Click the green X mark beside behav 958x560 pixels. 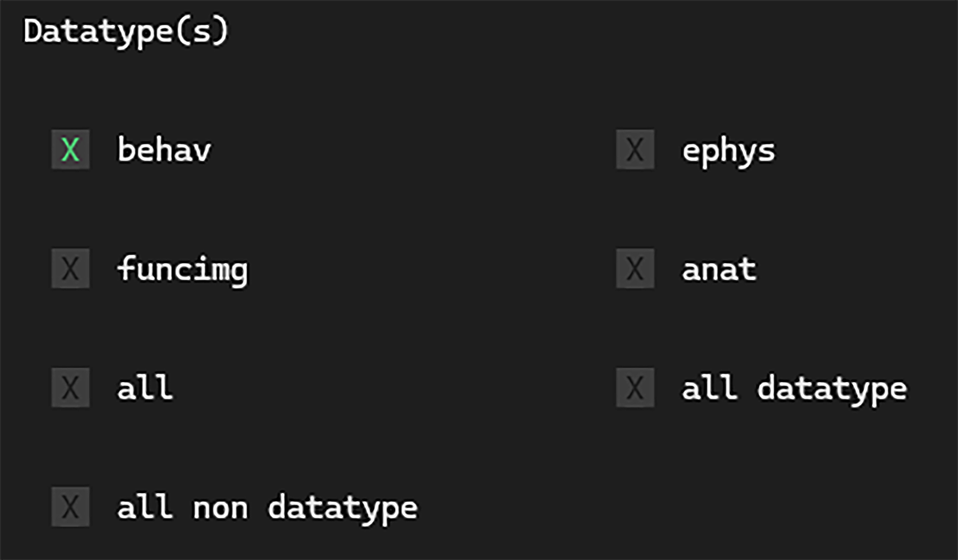(70, 150)
